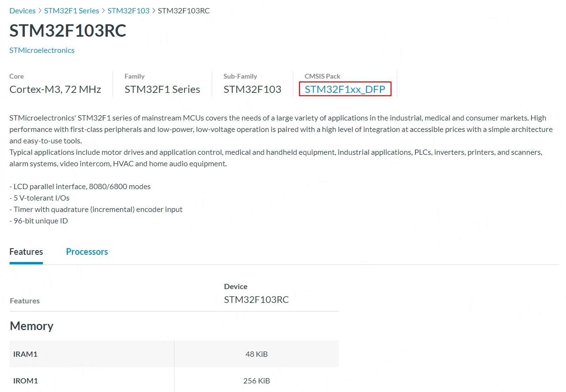
Task: Click the chevron right after Devices
Action: [x=40, y=10]
